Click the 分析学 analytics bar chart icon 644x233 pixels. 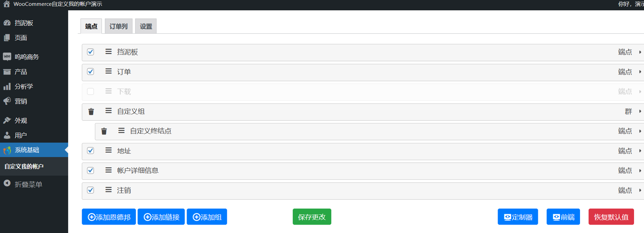click(7, 87)
